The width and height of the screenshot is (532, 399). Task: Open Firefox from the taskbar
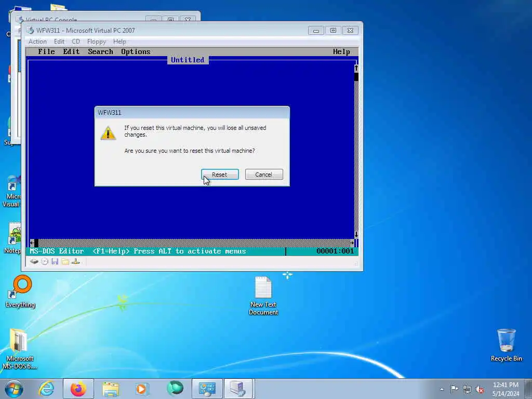point(78,389)
